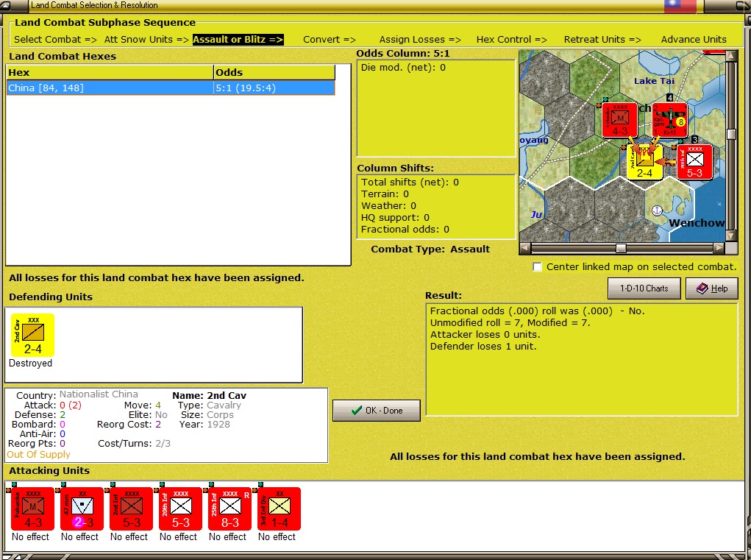Click the Wenchow city label on the map
751x560 pixels.
pos(697,223)
